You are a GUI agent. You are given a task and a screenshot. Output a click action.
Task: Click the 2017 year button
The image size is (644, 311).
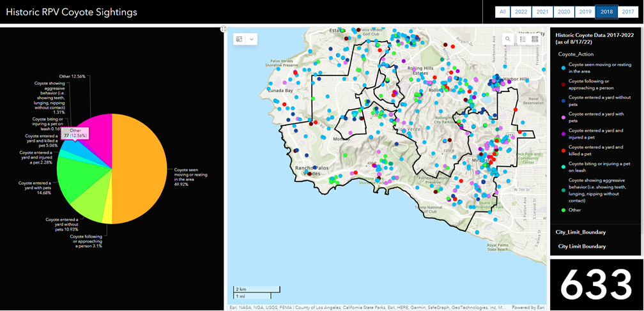[x=628, y=11]
